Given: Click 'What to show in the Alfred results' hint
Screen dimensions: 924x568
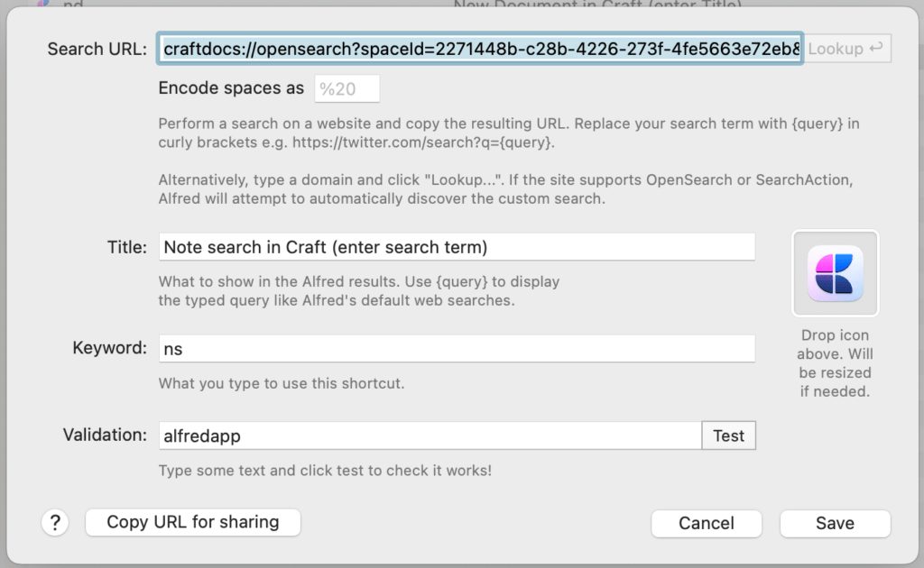Looking at the screenshot, I should pos(359,291).
